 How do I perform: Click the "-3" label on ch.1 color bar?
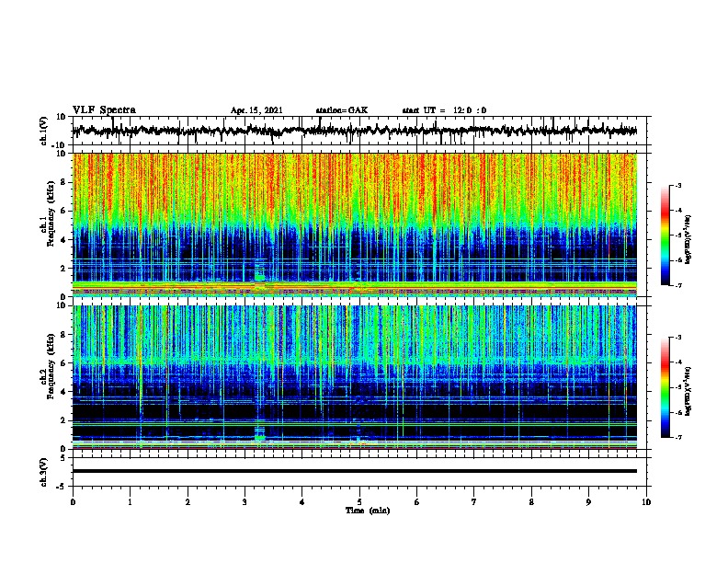(x=677, y=185)
